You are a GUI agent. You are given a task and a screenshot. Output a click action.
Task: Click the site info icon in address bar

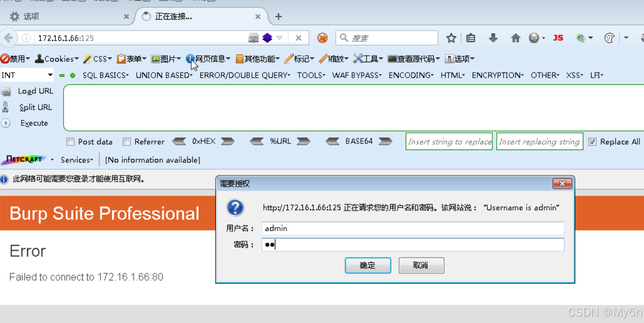coord(26,38)
